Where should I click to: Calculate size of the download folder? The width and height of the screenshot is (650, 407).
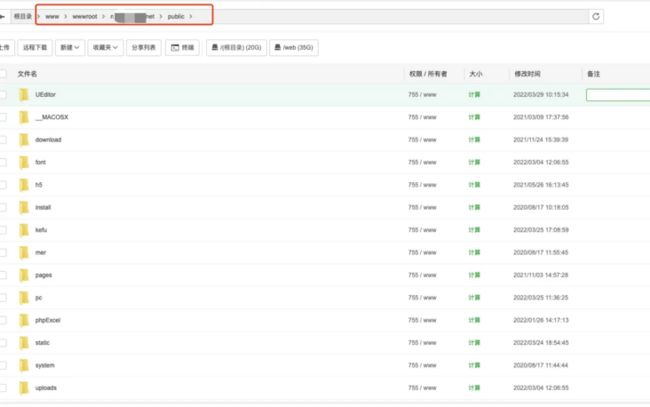point(474,140)
